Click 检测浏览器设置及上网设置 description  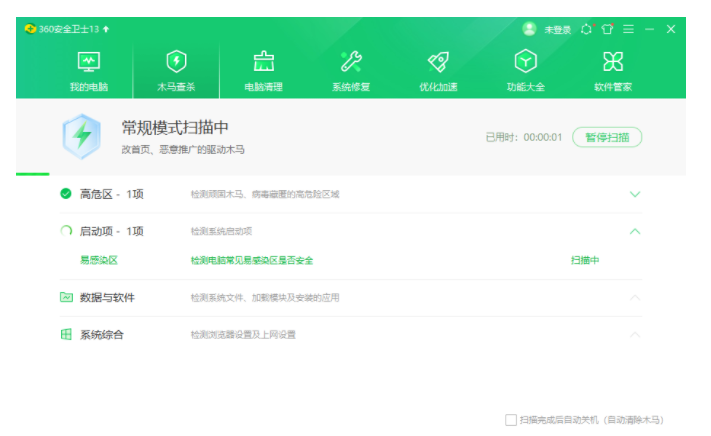coord(243,335)
